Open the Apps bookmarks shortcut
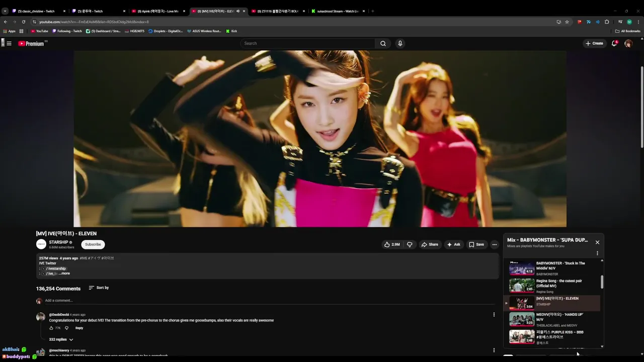 10,31
